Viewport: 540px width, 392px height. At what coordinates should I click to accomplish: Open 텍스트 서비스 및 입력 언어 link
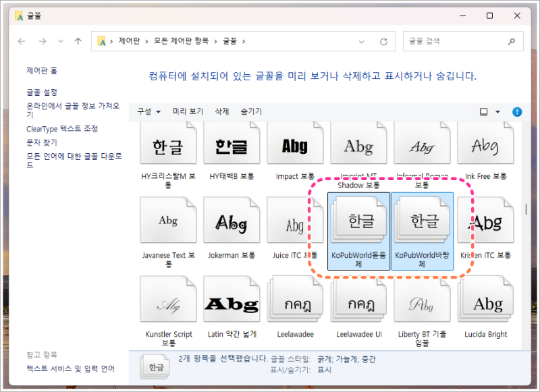click(70, 368)
